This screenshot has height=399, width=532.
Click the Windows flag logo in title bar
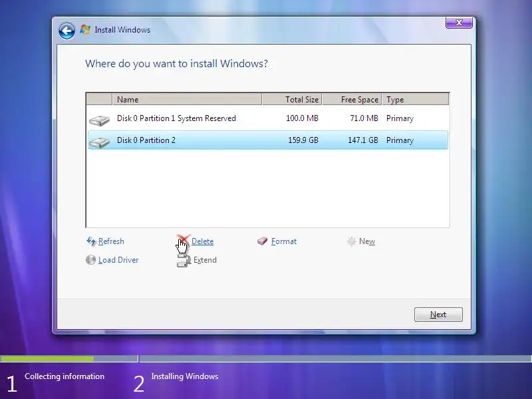click(x=85, y=29)
